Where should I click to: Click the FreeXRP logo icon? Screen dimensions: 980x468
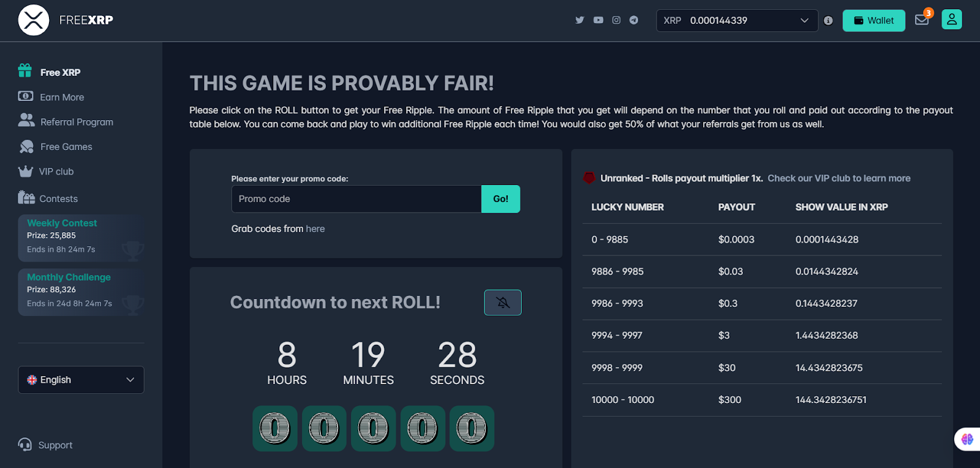(x=34, y=20)
